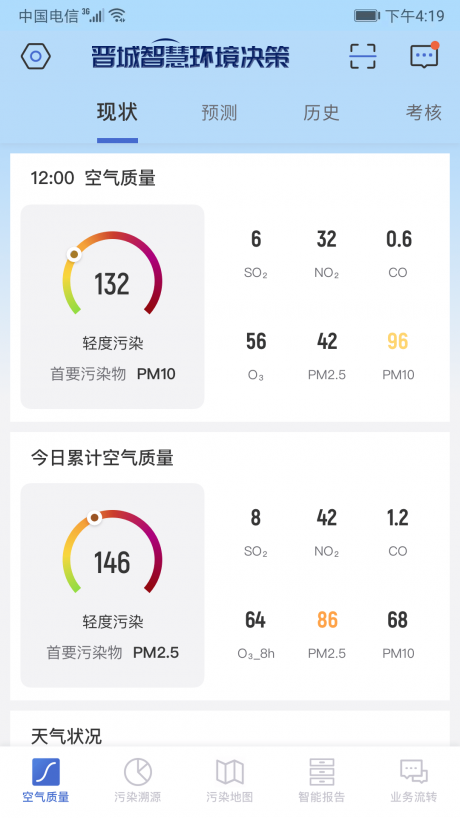Switch to the 考核 tab
The image size is (460, 818).
[x=424, y=113]
